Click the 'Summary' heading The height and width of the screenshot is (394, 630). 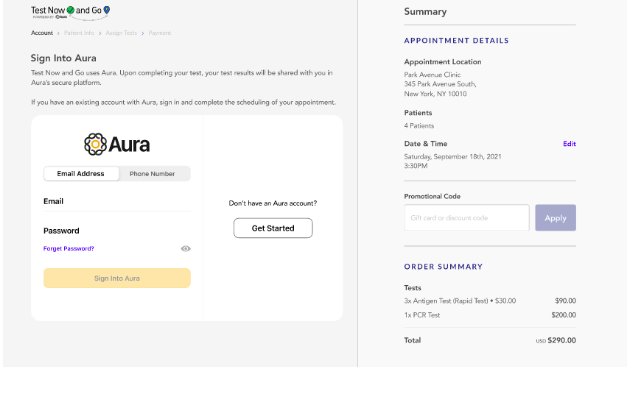point(425,12)
